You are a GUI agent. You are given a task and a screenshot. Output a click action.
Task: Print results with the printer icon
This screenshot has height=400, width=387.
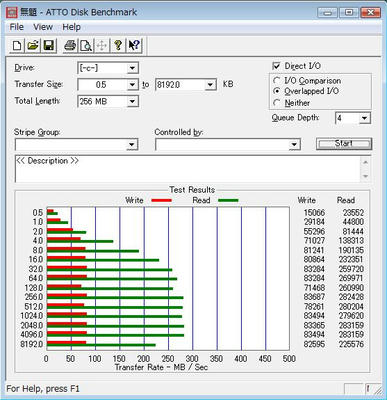click(x=70, y=45)
